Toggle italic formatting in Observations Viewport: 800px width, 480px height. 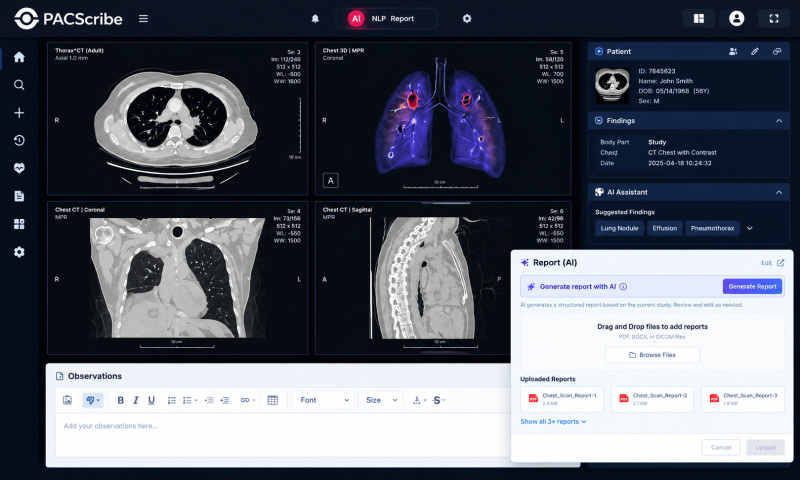pyautogui.click(x=136, y=400)
